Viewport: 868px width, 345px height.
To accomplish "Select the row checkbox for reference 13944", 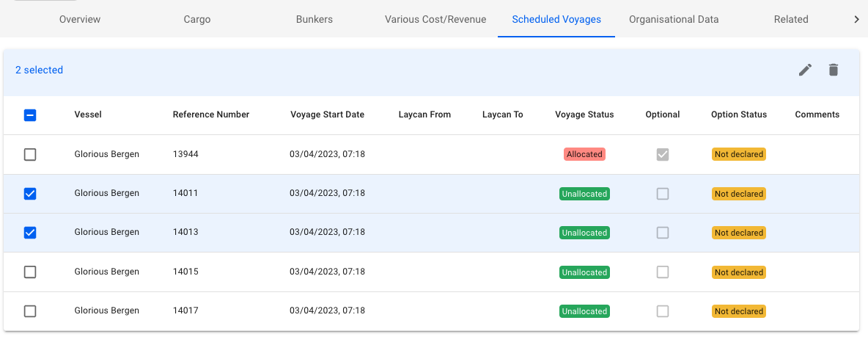I will point(30,154).
